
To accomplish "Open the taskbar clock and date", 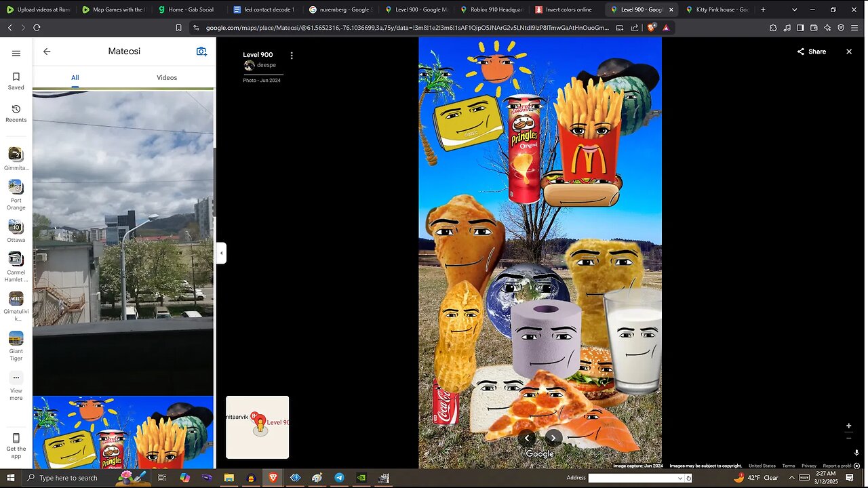I will pos(826,478).
